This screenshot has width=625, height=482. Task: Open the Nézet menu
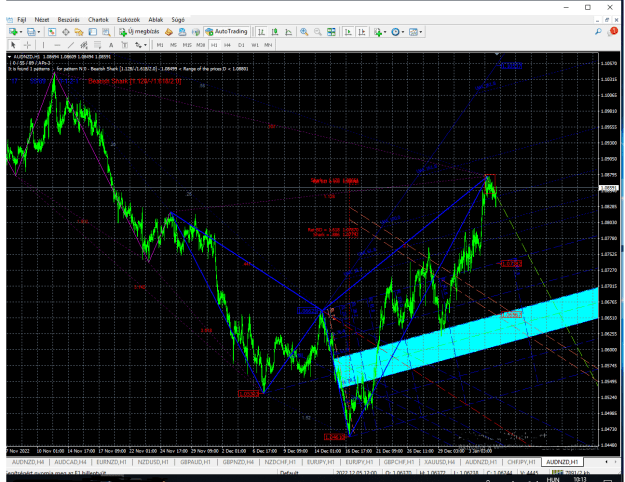[x=42, y=20]
